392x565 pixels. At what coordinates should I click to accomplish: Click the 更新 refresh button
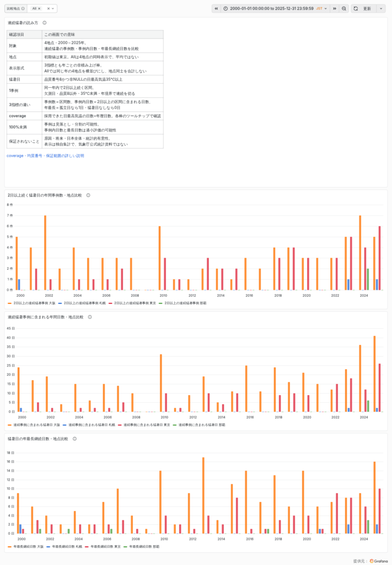pyautogui.click(x=363, y=8)
